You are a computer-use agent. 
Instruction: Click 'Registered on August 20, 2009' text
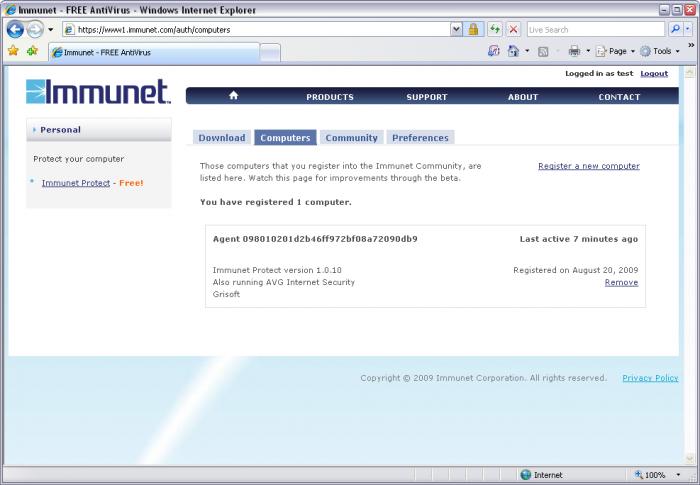(576, 271)
